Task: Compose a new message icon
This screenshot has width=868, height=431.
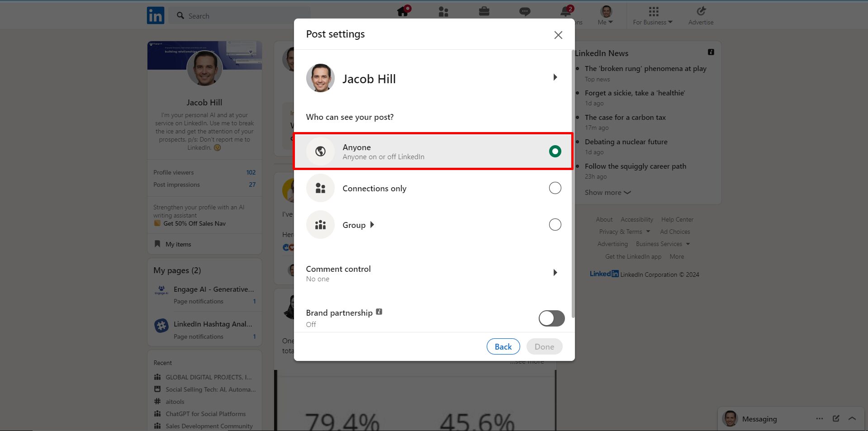Action: coord(836,419)
